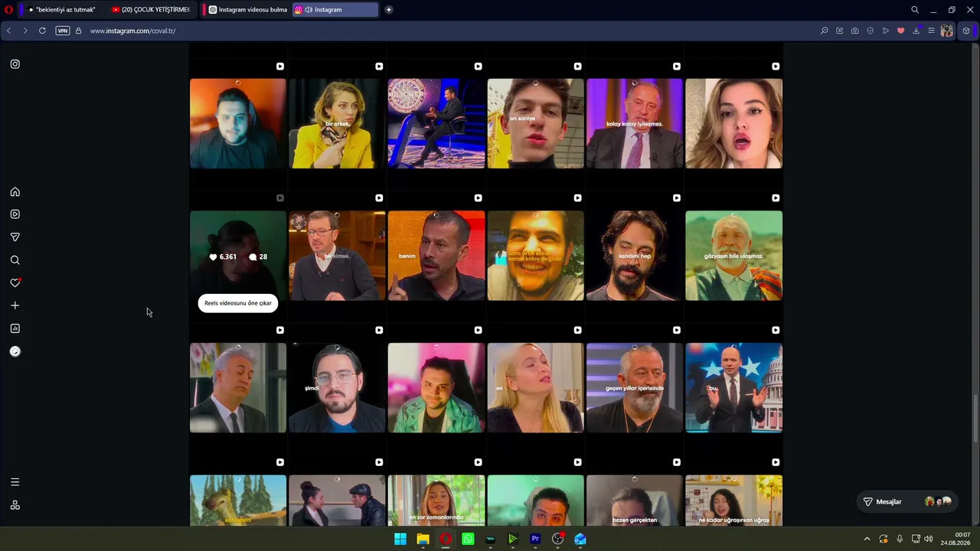This screenshot has width=980, height=551.
Task: Open the page zoom magnifier in the toolbar
Action: 825,31
